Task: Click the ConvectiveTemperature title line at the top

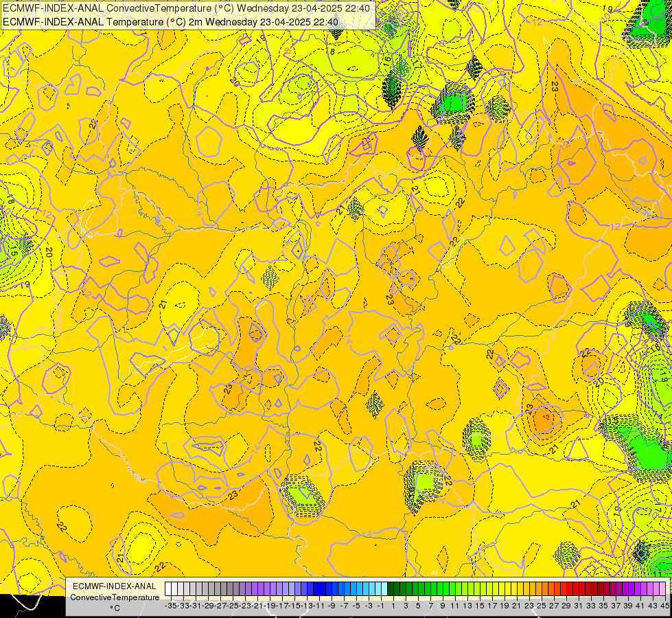Action: pyautogui.click(x=187, y=8)
